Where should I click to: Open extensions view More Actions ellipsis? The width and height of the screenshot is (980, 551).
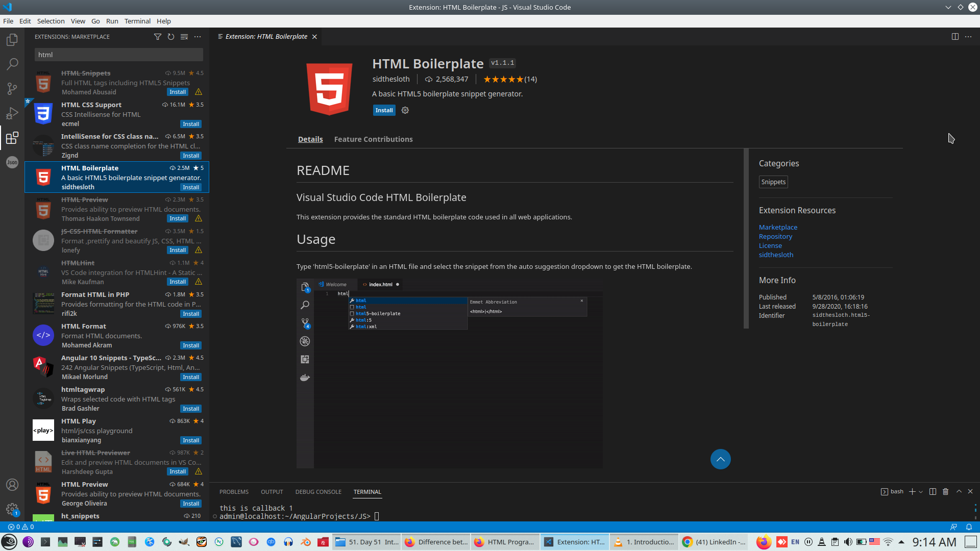tap(198, 37)
